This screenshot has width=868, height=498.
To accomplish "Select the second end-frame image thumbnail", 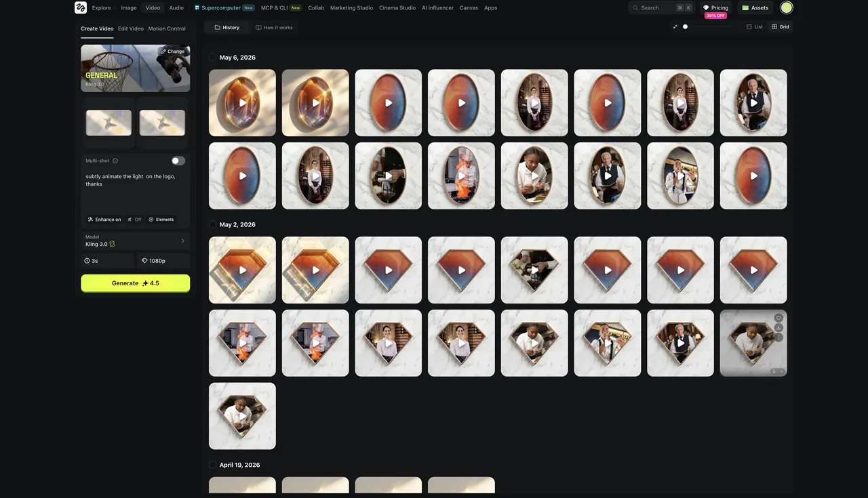I will click(x=162, y=123).
